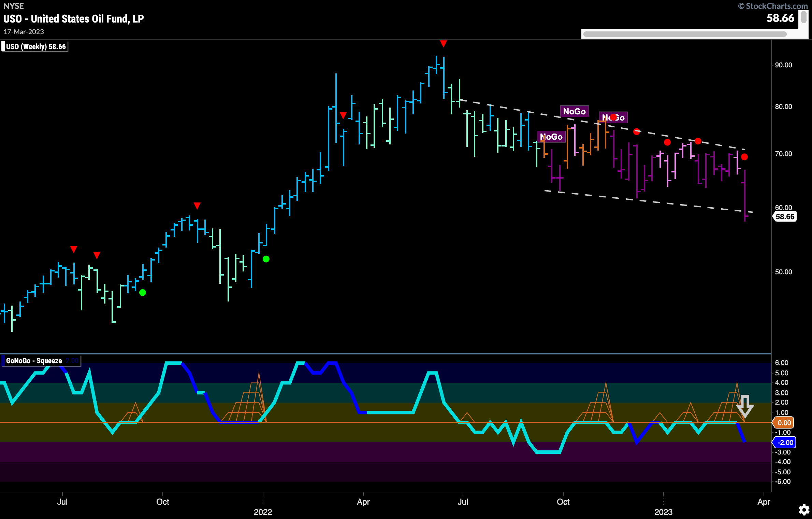812x519 pixels.
Task: Click the topmost NoGo label on the chart
Action: tap(574, 111)
